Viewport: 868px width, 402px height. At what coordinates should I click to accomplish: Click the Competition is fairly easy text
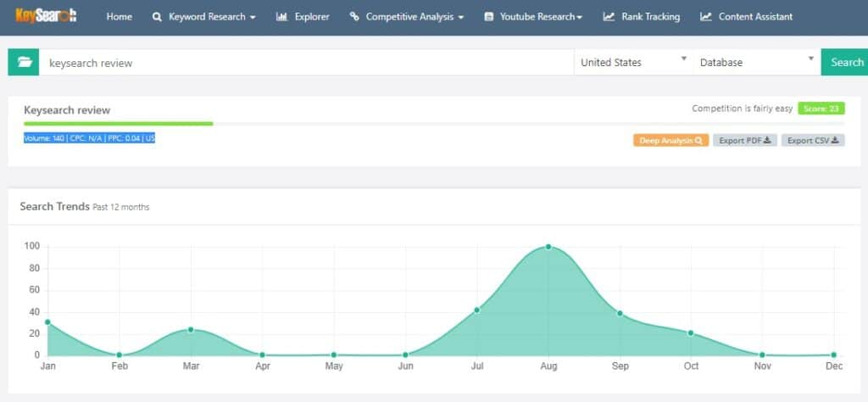click(x=743, y=109)
